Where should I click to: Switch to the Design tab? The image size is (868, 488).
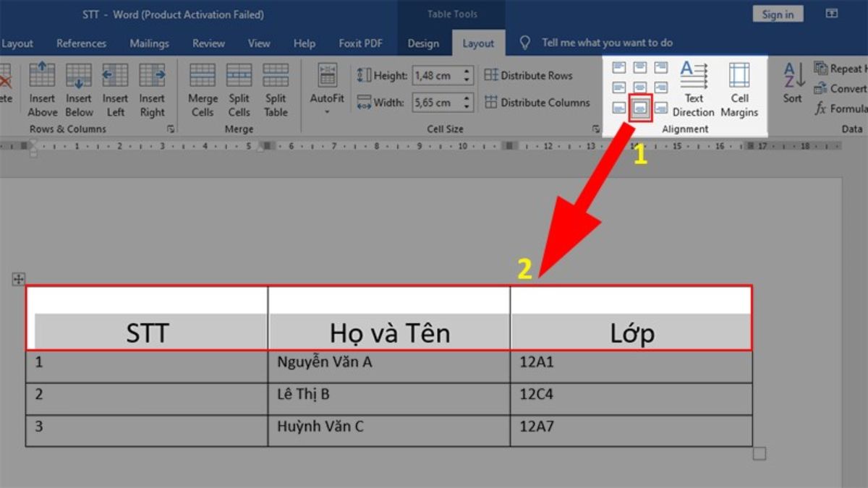point(423,43)
